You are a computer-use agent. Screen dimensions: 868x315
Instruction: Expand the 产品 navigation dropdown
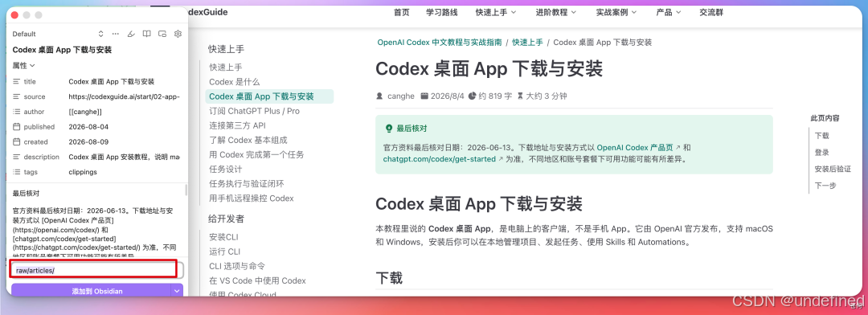coord(668,12)
